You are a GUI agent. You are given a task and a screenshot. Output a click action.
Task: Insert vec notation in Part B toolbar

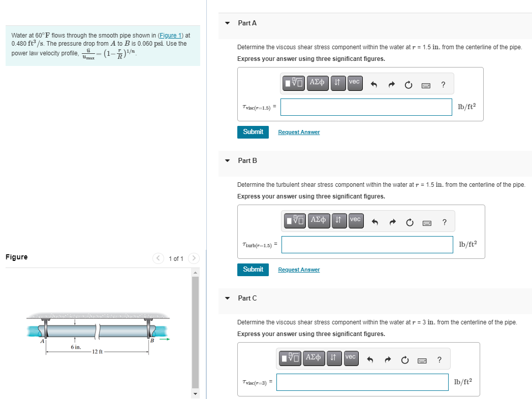coord(356,221)
